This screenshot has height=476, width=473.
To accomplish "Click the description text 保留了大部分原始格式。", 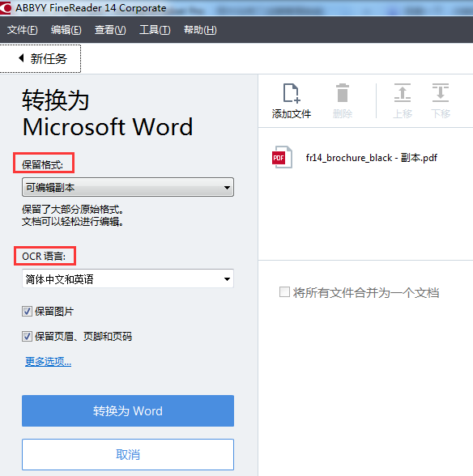I will [x=73, y=209].
